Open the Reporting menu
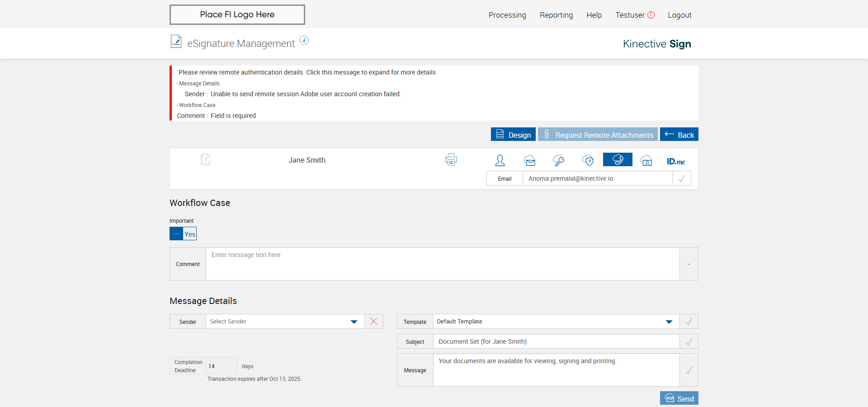The height and width of the screenshot is (407, 868). [556, 15]
